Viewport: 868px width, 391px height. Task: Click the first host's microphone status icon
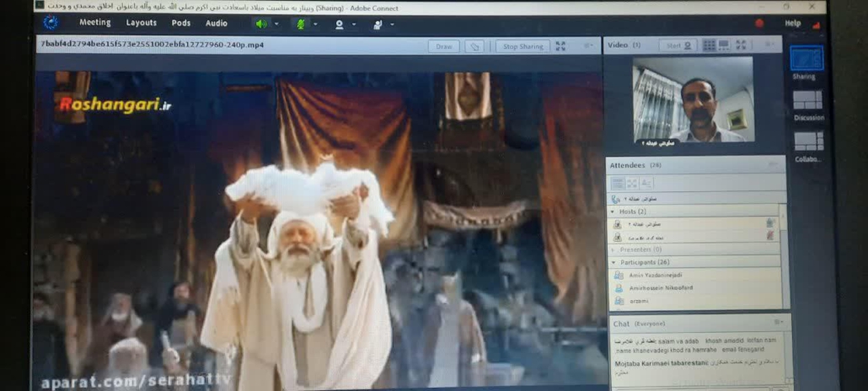(x=769, y=223)
